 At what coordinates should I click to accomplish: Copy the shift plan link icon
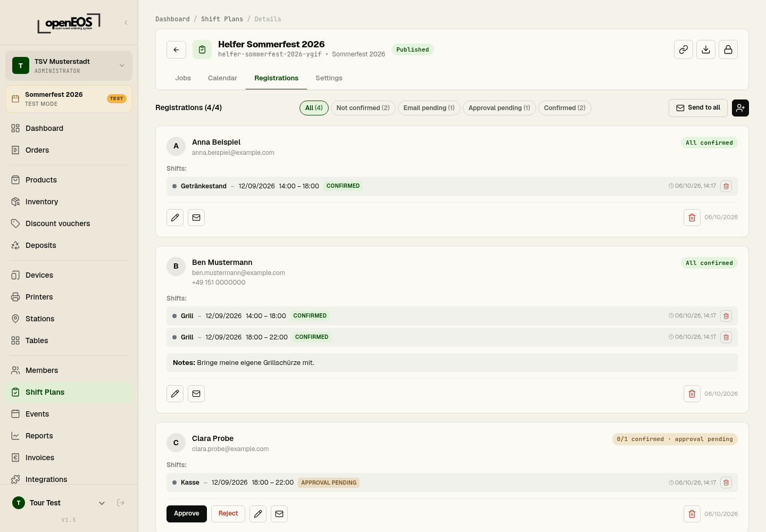coord(684,49)
